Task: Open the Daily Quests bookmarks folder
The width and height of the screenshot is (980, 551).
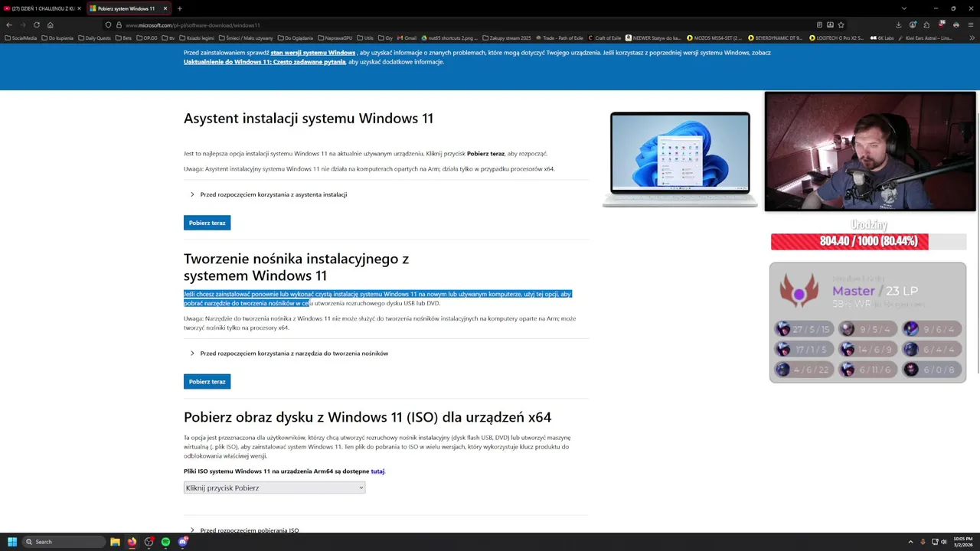Action: click(x=95, y=37)
